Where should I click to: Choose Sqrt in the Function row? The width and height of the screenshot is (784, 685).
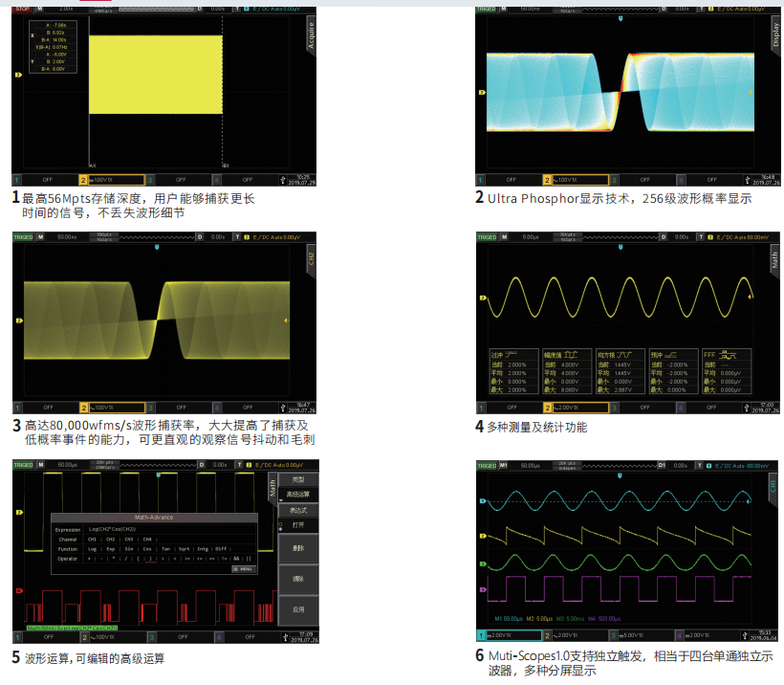click(x=184, y=549)
